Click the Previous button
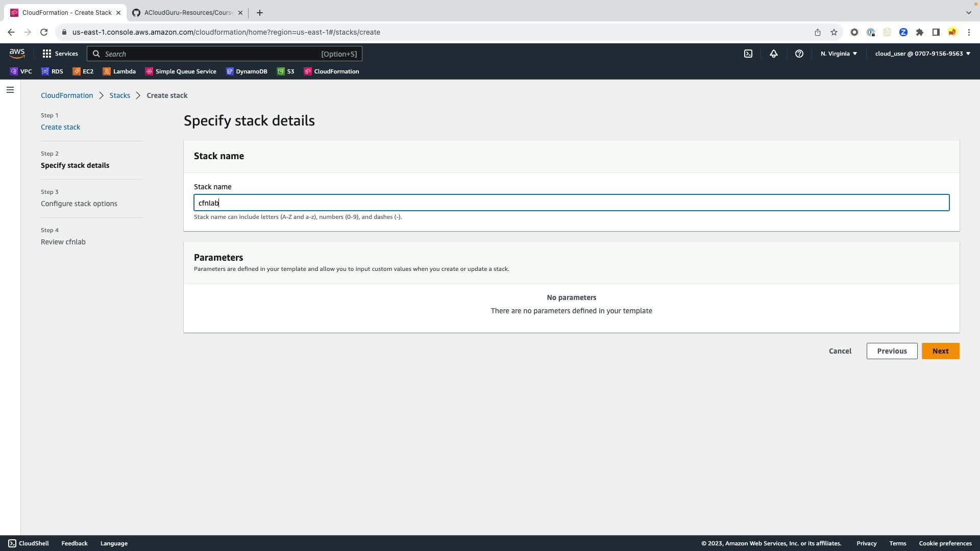The image size is (980, 551). (x=892, y=351)
